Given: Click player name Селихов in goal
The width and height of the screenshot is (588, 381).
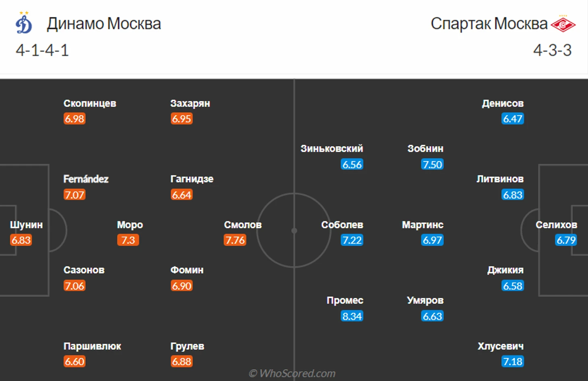Looking at the screenshot, I should point(556,225).
